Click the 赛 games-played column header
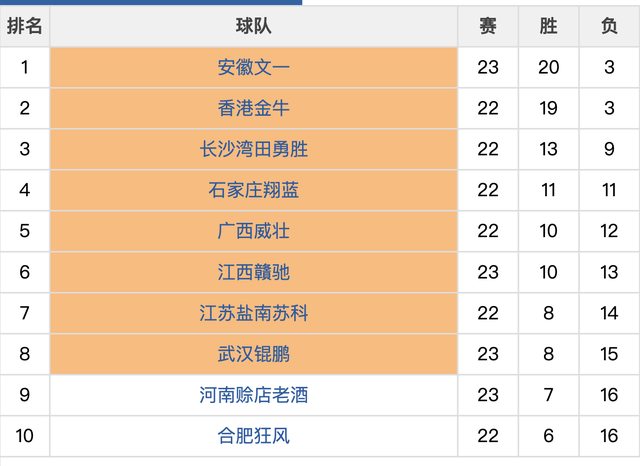This screenshot has width=640, height=466. pyautogui.click(x=488, y=27)
